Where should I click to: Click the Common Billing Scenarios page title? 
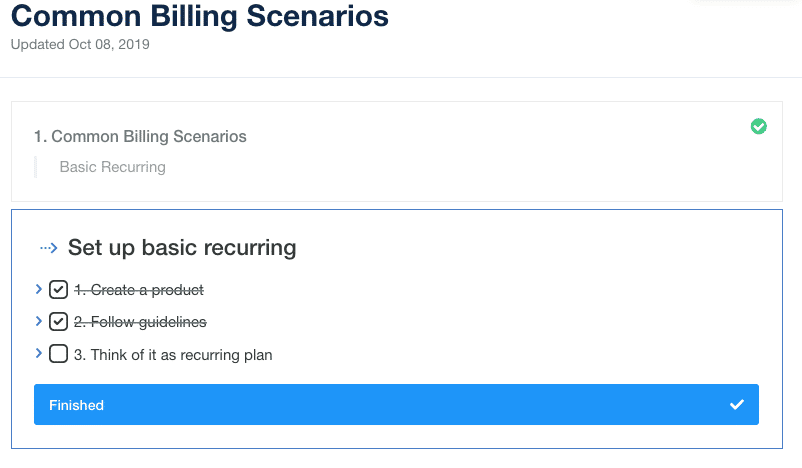200,16
